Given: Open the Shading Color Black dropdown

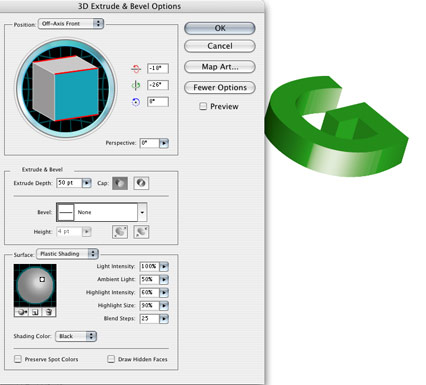Looking at the screenshot, I should 76,336.
